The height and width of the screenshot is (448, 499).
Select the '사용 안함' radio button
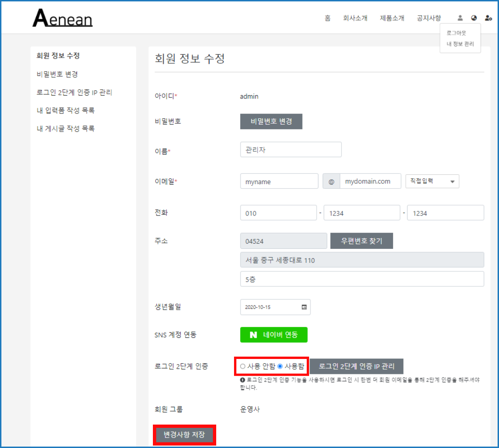coord(242,366)
